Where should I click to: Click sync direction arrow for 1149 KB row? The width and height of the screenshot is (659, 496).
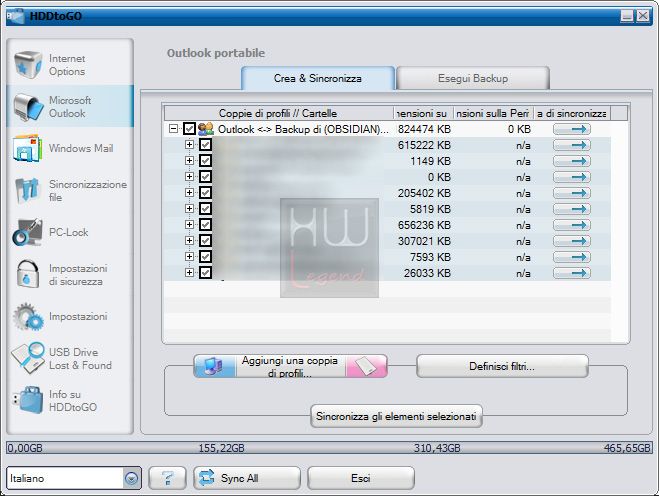point(572,161)
